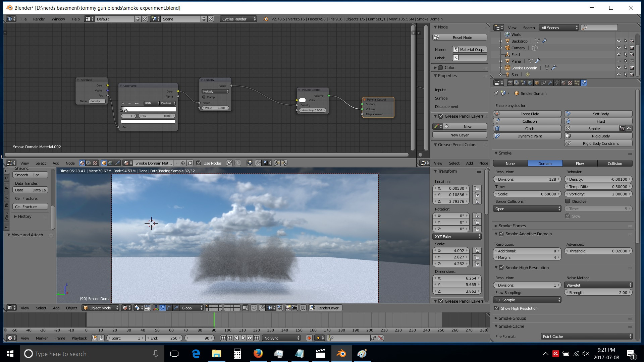Expand the Smoke Flames panel
Screen dimensions: 644x362
tap(512, 226)
